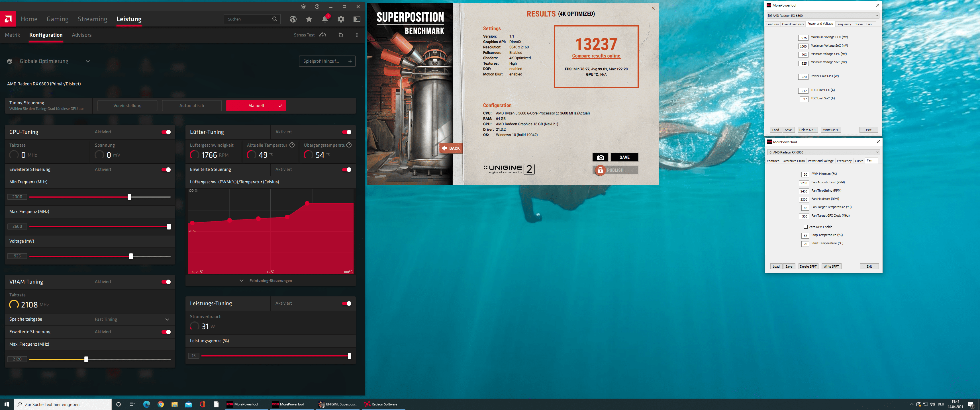Expand Feintuning-Steuerungen section
980x410 pixels.
pos(270,281)
